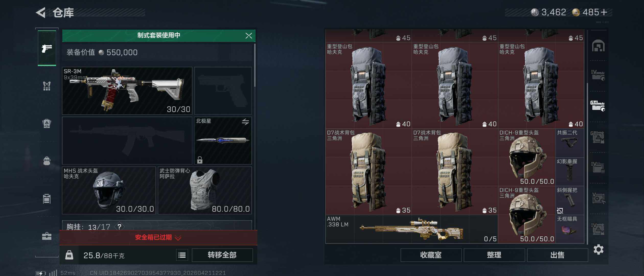The width and height of the screenshot is (644, 276).
Task: Open the 收藏室 collection room tab
Action: (431, 255)
